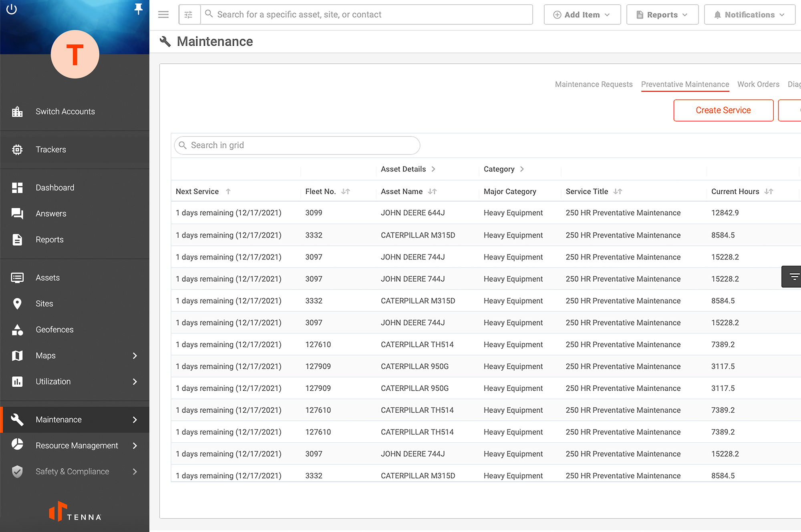Open the Add Item dropdown
801x532 pixels.
[x=582, y=14]
